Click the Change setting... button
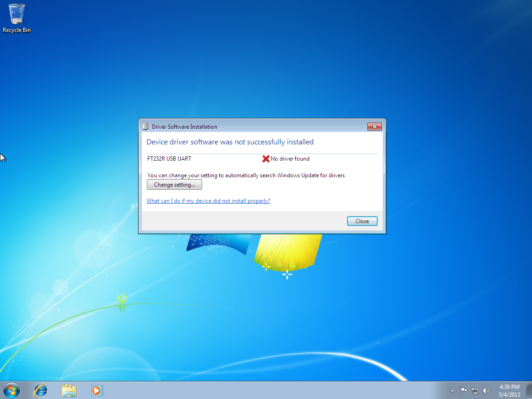Viewport: 532px width, 399px height. point(174,184)
